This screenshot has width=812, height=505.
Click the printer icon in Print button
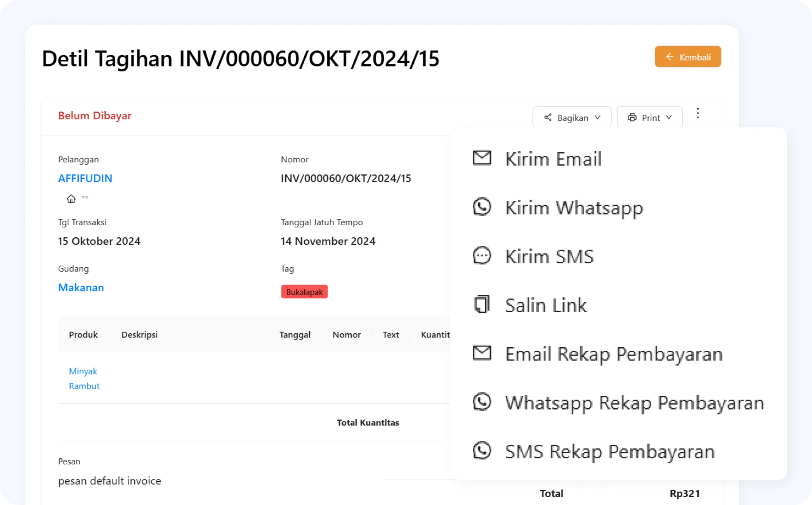[x=632, y=117]
